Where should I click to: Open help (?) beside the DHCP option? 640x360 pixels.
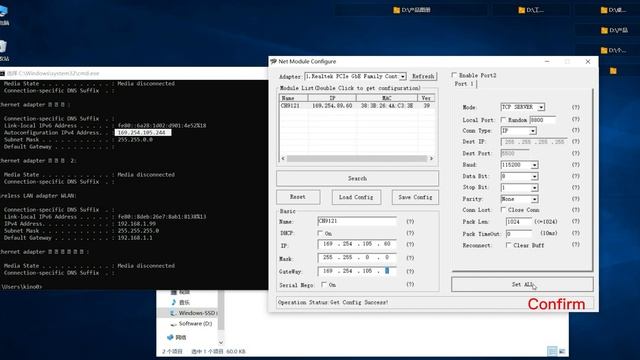pyautogui.click(x=410, y=233)
